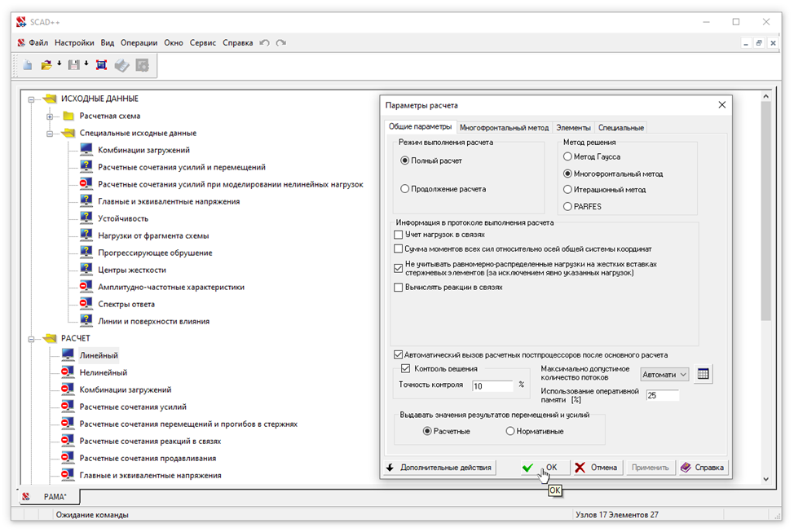Click the blue frame toolbar icon right of Save
This screenshot has height=532, width=794.
pyautogui.click(x=101, y=65)
